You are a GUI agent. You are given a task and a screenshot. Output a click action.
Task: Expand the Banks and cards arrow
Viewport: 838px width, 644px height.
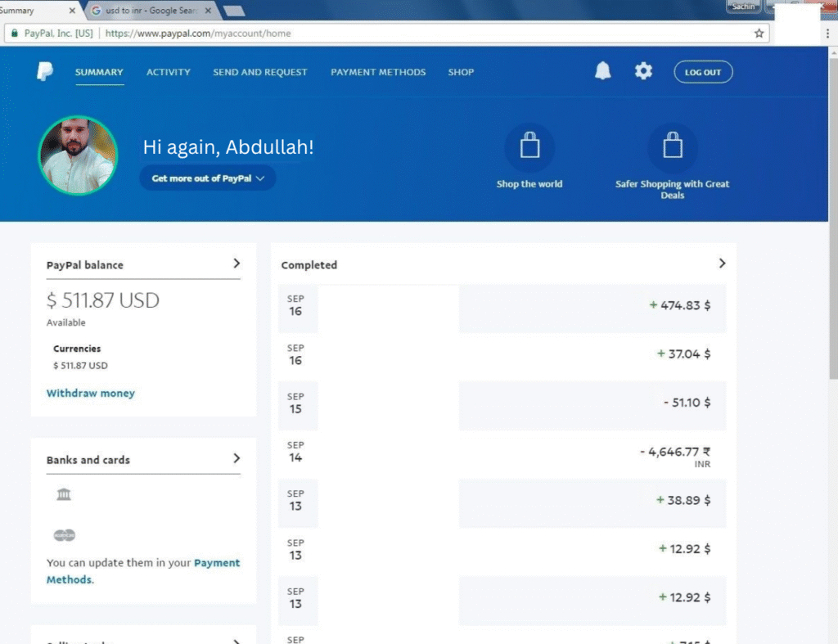237,458
